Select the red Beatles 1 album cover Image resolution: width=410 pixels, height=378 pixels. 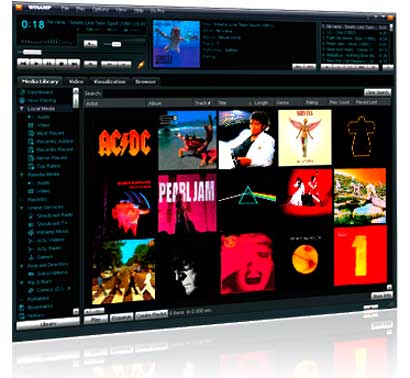coord(360,255)
